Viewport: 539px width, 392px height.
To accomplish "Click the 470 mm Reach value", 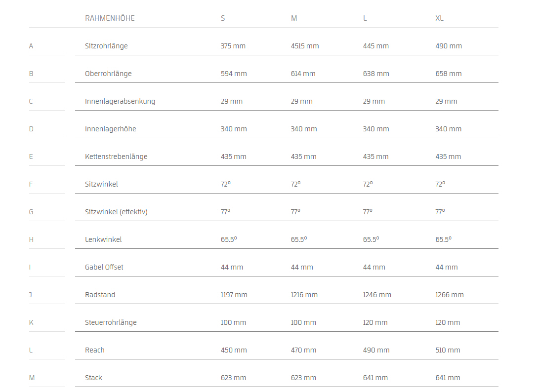I will 303,350.
